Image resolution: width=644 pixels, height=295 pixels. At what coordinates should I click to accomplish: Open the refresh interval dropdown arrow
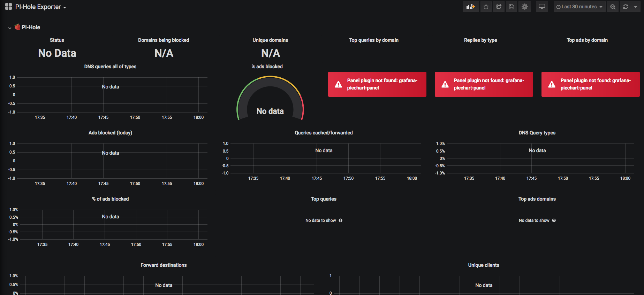pos(636,7)
